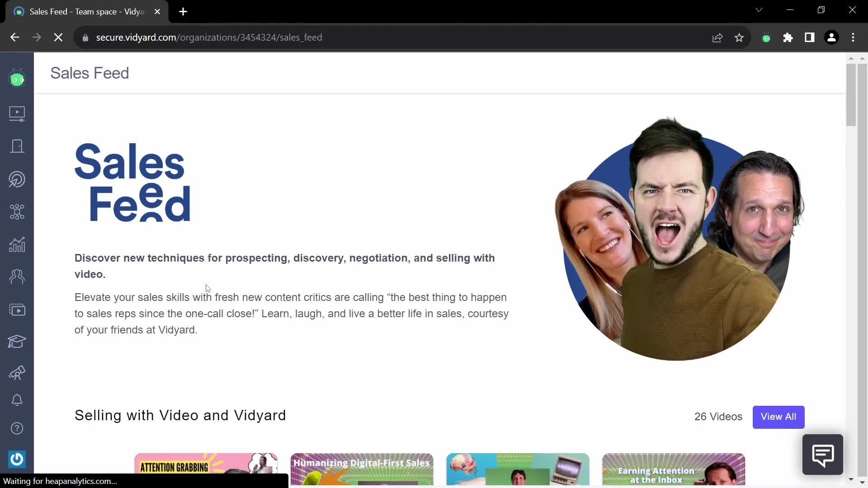Open the graduation cap learning icon
868x488 pixels.
pos(17,342)
